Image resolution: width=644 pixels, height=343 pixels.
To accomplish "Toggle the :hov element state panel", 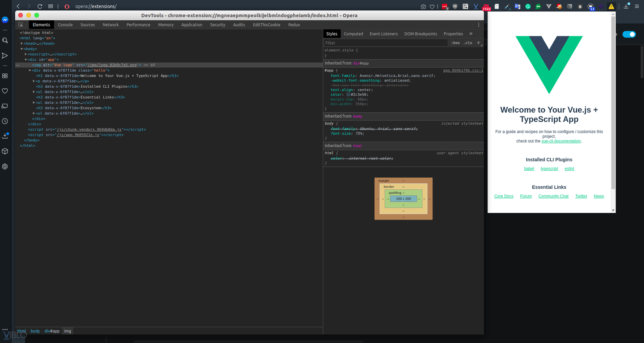I will (x=455, y=43).
